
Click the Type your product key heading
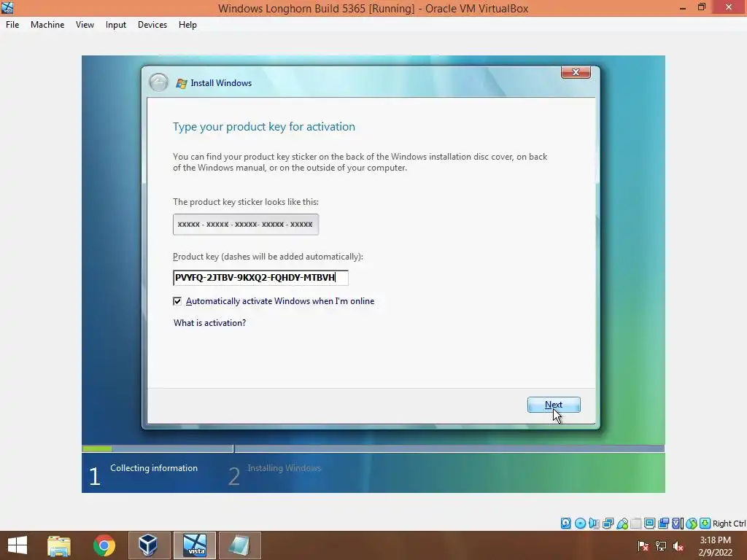point(264,127)
